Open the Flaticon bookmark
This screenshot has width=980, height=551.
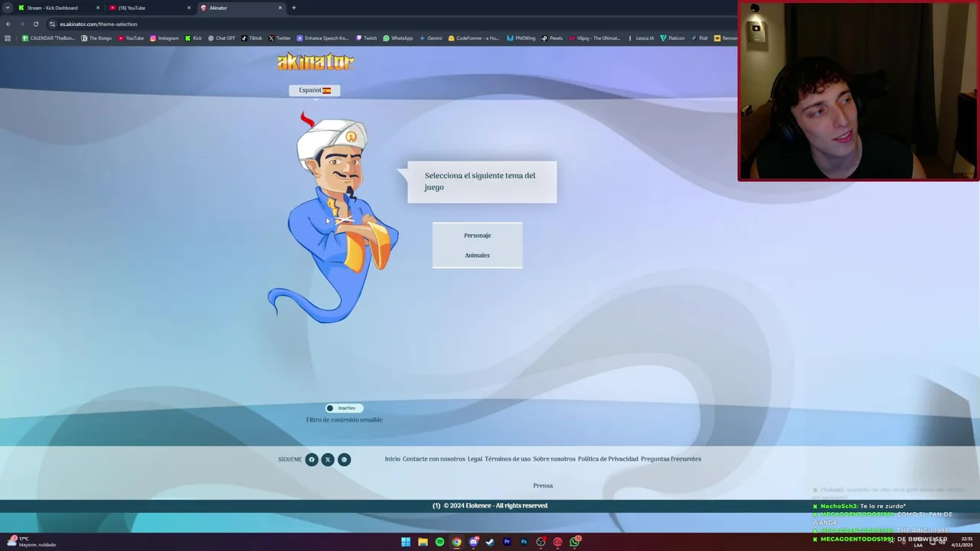click(x=672, y=37)
